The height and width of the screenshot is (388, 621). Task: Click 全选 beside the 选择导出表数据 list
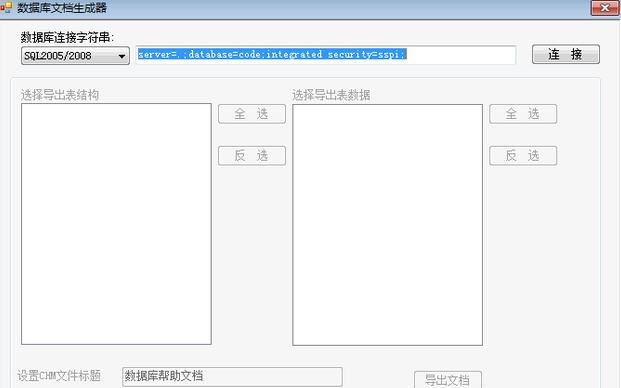[523, 114]
